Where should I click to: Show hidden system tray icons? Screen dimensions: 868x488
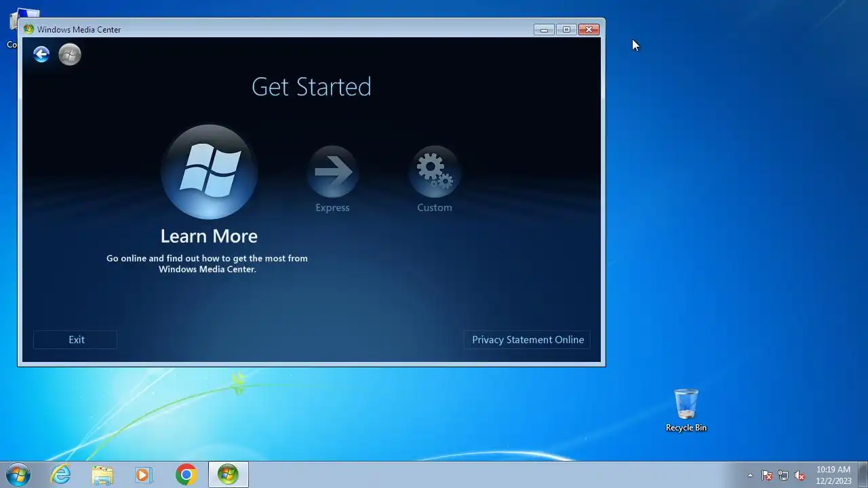pyautogui.click(x=750, y=475)
